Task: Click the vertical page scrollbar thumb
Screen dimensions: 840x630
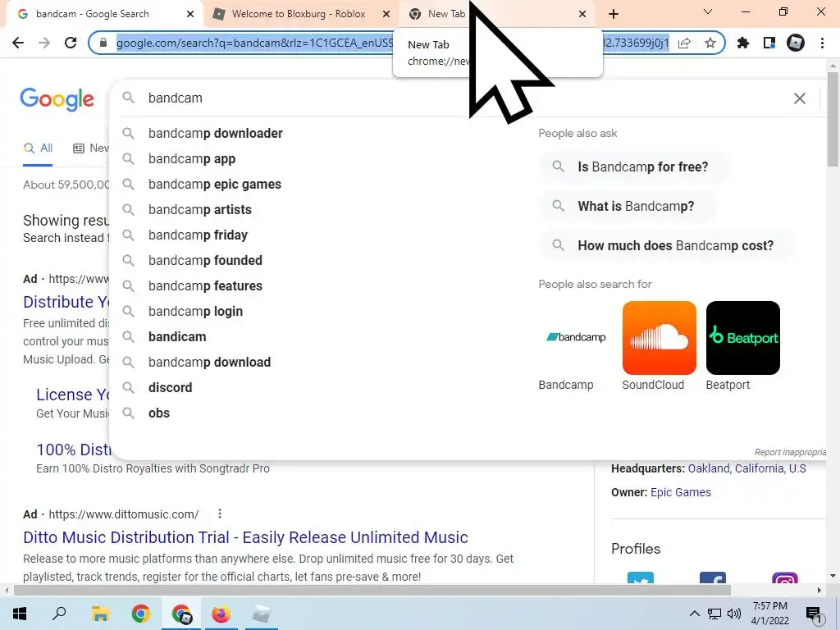Action: 833,119
